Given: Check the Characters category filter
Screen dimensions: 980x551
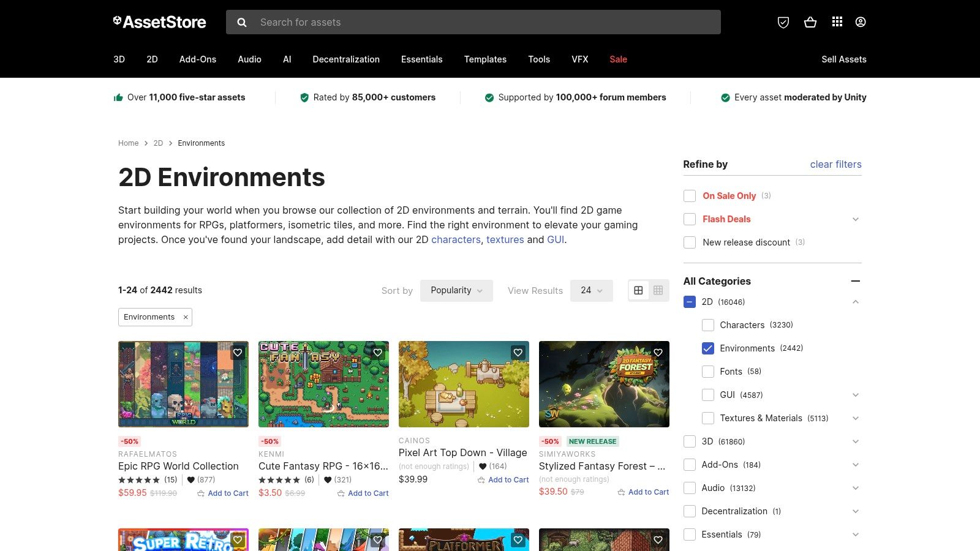Looking at the screenshot, I should point(708,325).
